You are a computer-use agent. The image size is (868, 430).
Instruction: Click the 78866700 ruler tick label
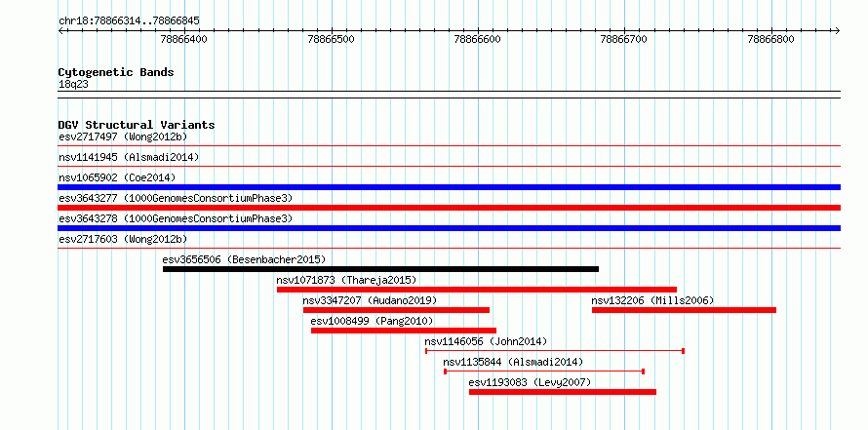point(624,39)
